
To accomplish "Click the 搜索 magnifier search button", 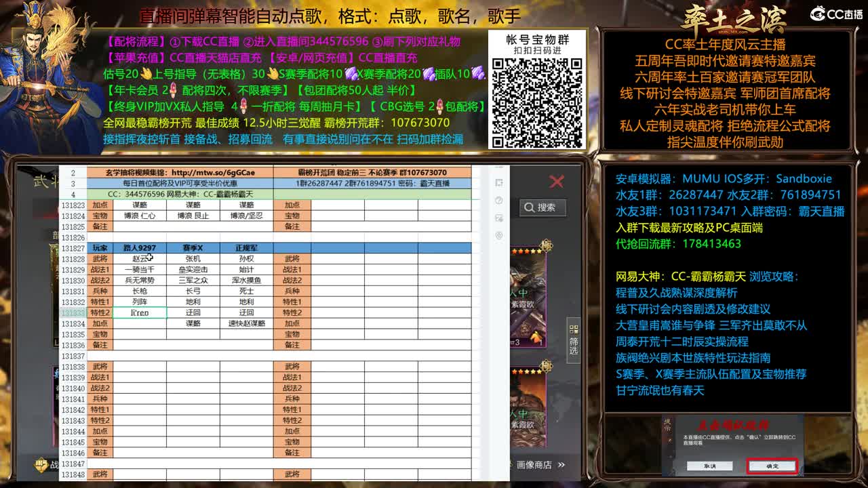I will coord(543,207).
